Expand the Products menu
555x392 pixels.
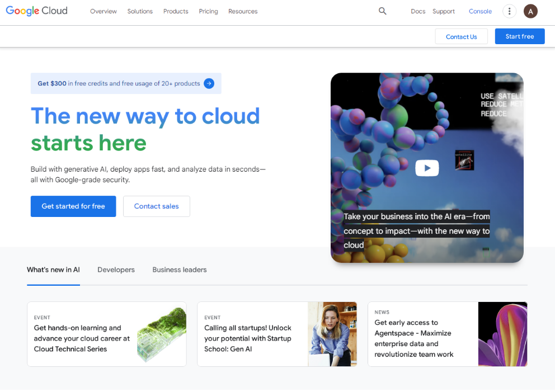pos(176,11)
